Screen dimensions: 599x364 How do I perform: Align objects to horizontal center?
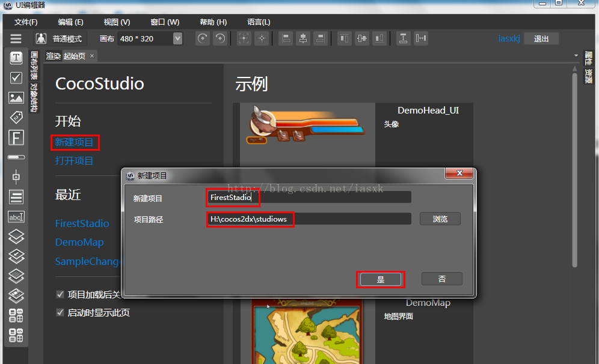(x=303, y=38)
